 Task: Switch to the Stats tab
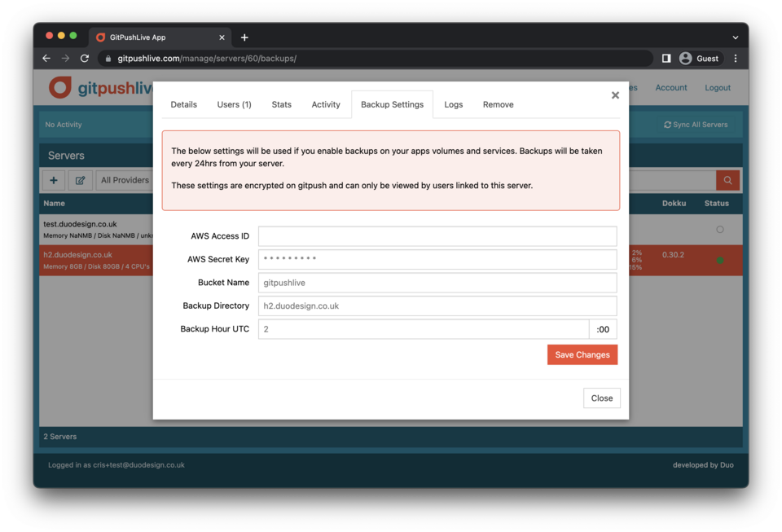(x=281, y=105)
